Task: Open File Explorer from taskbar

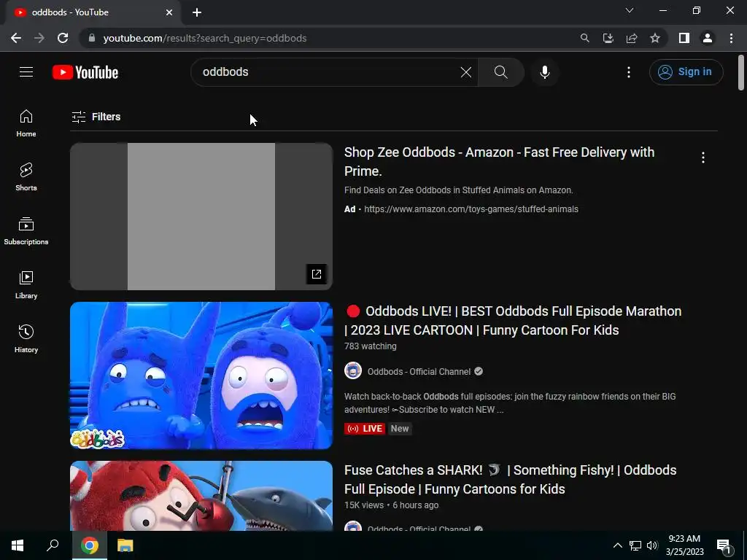Action: (x=125, y=545)
